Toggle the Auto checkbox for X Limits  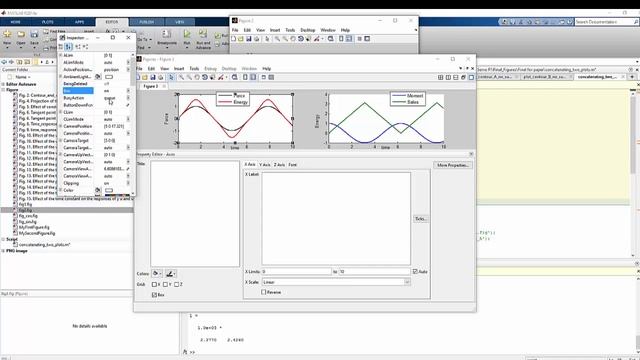(x=415, y=271)
